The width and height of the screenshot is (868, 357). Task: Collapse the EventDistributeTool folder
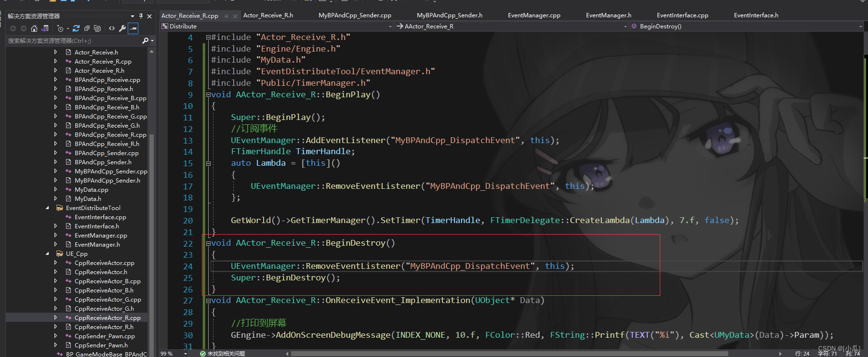(x=47, y=208)
